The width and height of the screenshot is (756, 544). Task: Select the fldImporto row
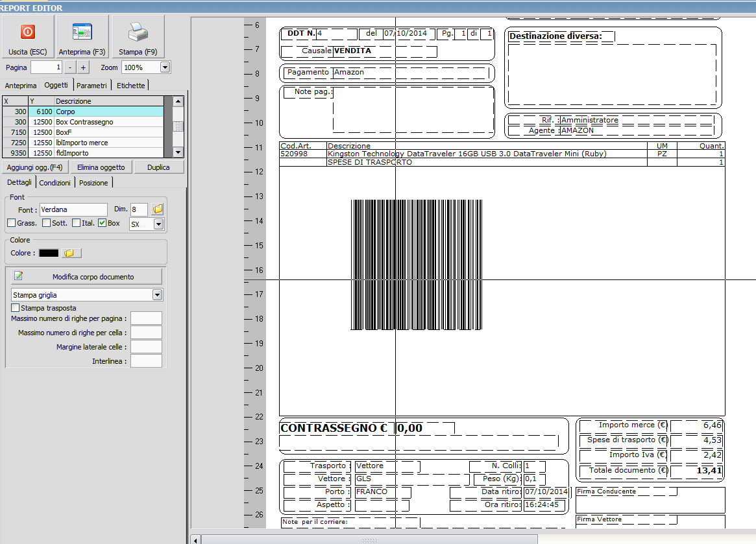click(x=83, y=153)
